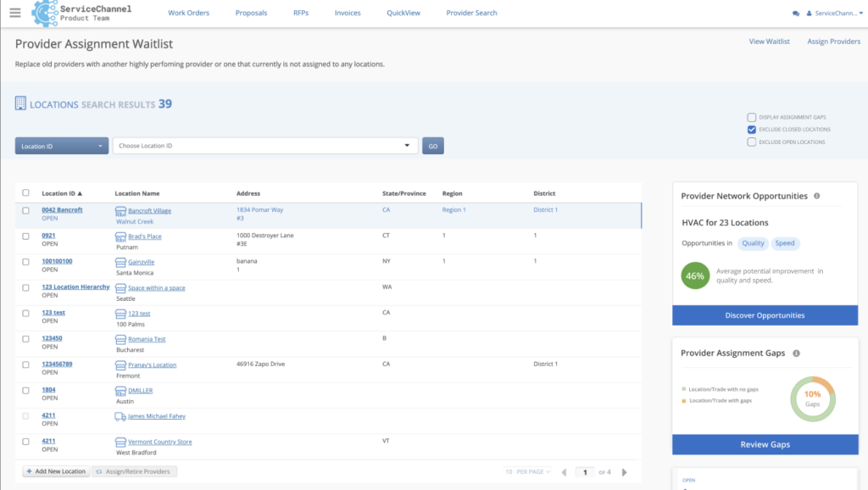Image resolution: width=868 pixels, height=490 pixels.
Task: Click the ServiceChannel gear logo
Action: click(44, 14)
